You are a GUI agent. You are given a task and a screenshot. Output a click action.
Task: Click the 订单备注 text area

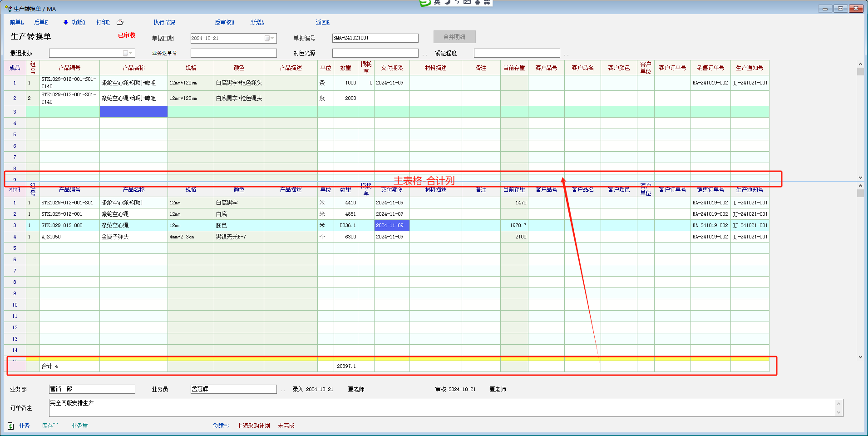coord(442,407)
